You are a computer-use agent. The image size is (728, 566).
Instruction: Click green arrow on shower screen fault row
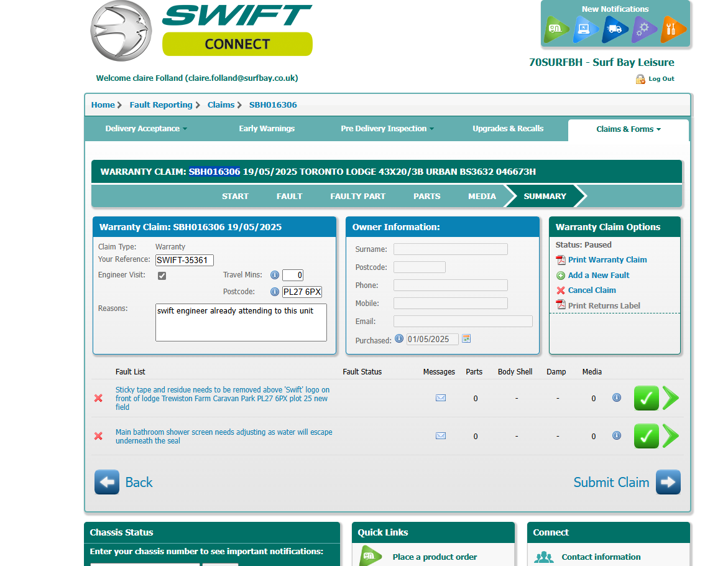[x=671, y=436]
